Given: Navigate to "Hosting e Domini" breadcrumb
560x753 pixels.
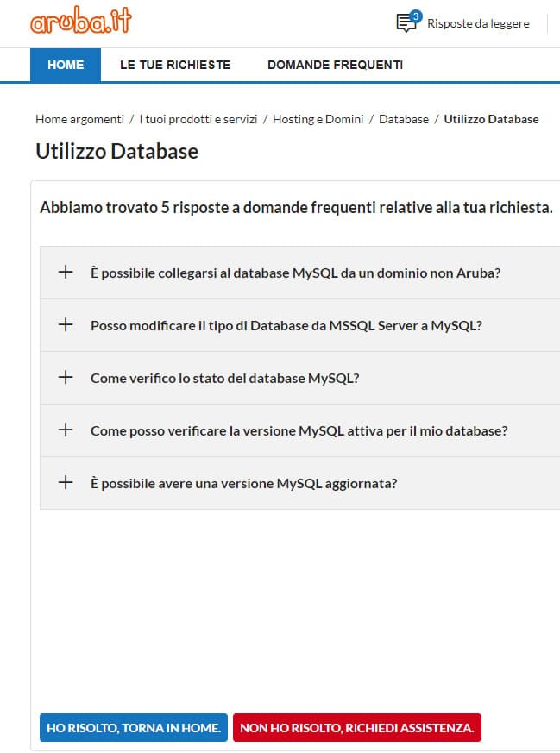Looking at the screenshot, I should [318, 119].
